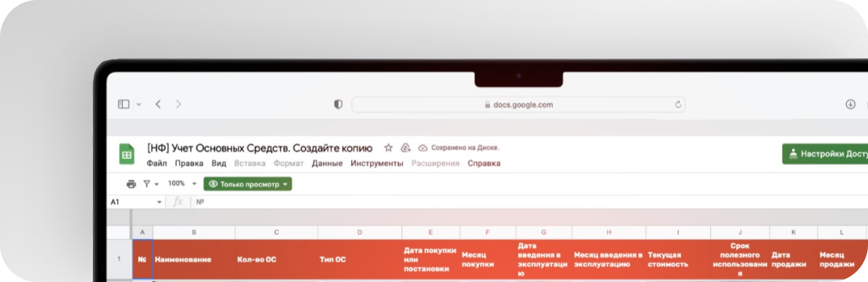Click the Кол-во ОС header cell

point(277,258)
